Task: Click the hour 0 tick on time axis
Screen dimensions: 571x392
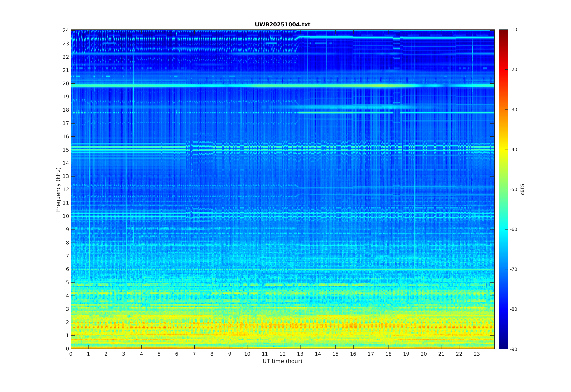Action: coord(71,354)
